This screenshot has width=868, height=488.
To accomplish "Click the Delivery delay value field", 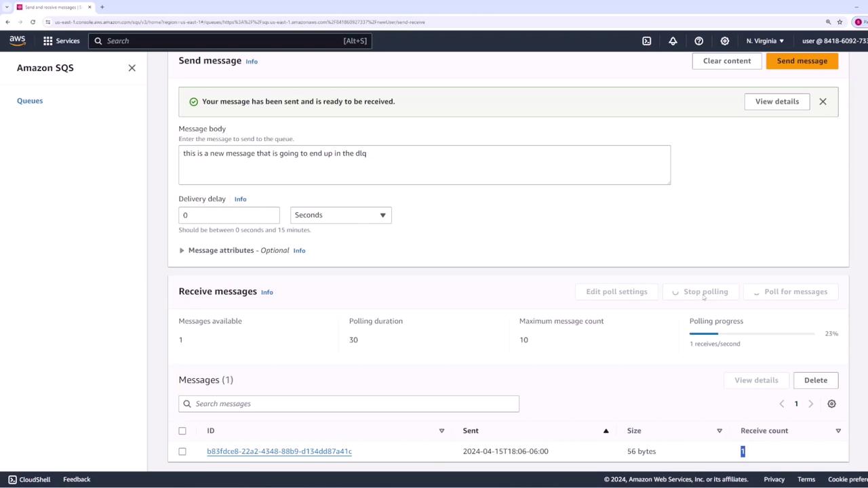I will (229, 215).
